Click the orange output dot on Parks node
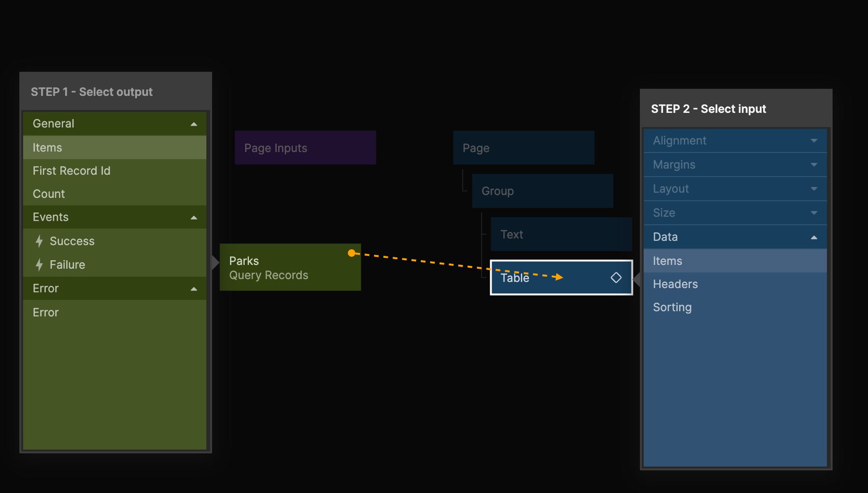The height and width of the screenshot is (493, 868). tap(351, 253)
